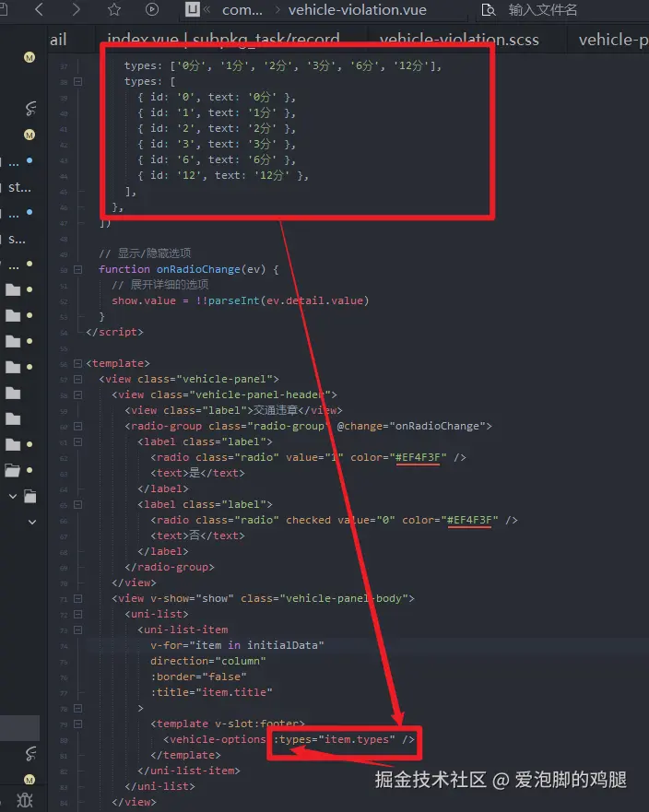649x812 pixels.
Task: Click the parseInt call in the show.value line
Action: (x=233, y=300)
